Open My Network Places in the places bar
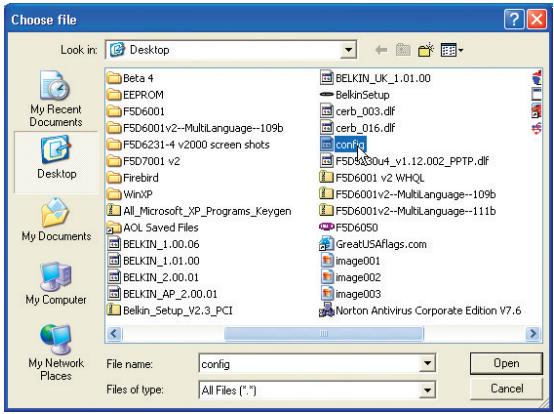Image resolution: width=554 pixels, height=414 pixels. tap(56, 352)
